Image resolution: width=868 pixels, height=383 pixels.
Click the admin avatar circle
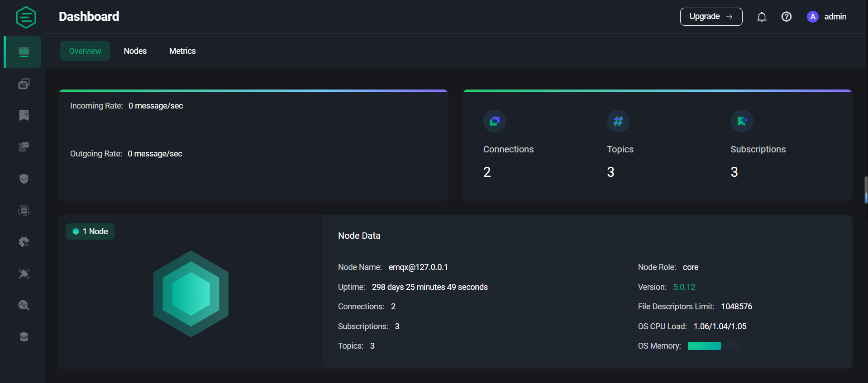[x=813, y=17]
